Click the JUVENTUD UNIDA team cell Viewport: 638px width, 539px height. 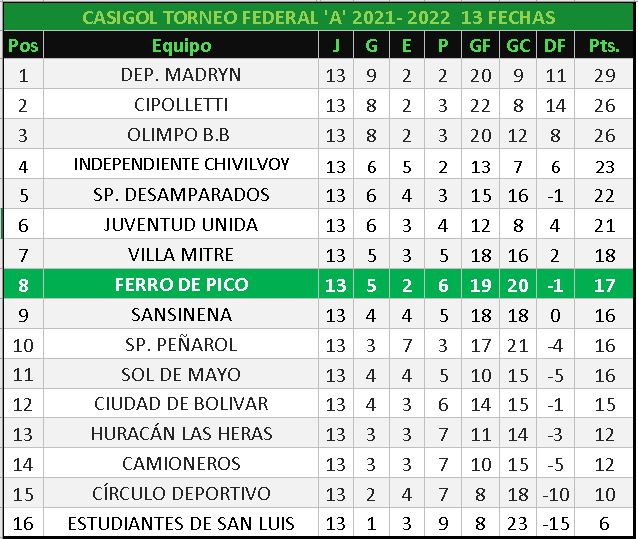point(181,225)
